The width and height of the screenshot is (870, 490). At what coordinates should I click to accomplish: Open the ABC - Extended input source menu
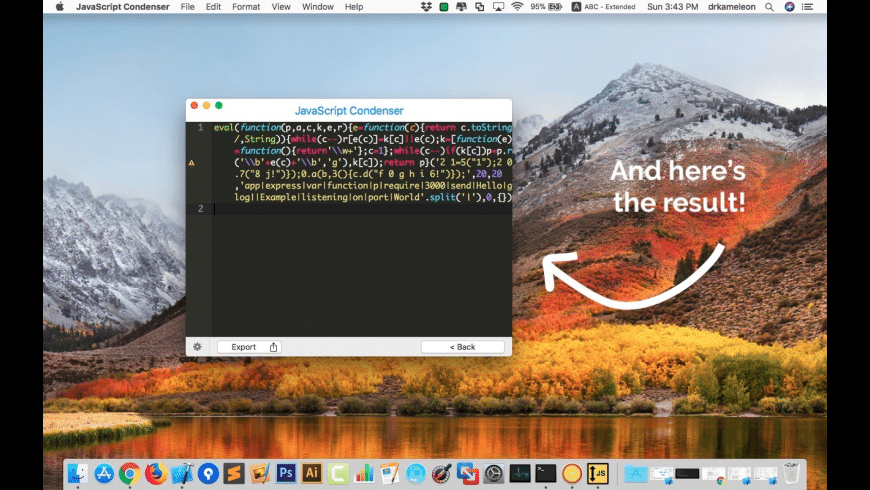coord(603,7)
